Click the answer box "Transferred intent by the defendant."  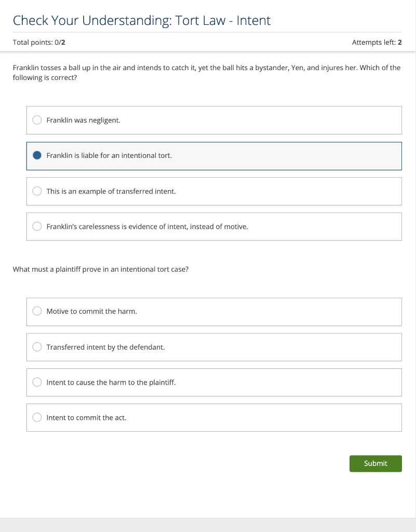click(x=214, y=347)
